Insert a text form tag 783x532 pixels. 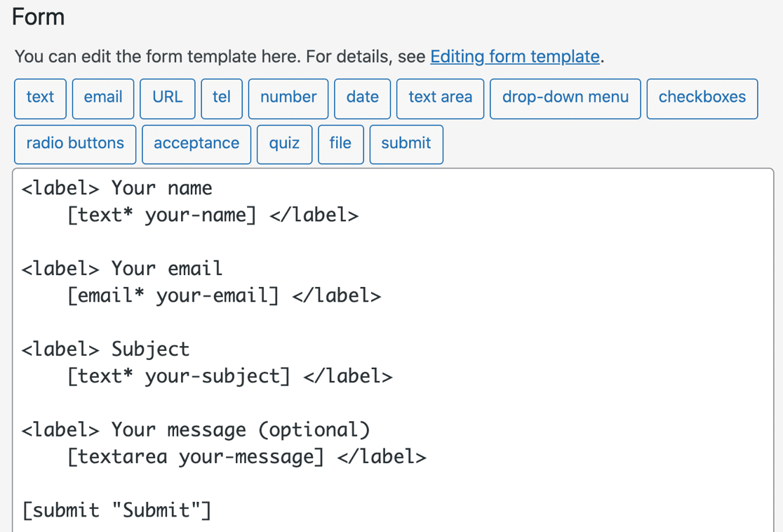coord(40,98)
